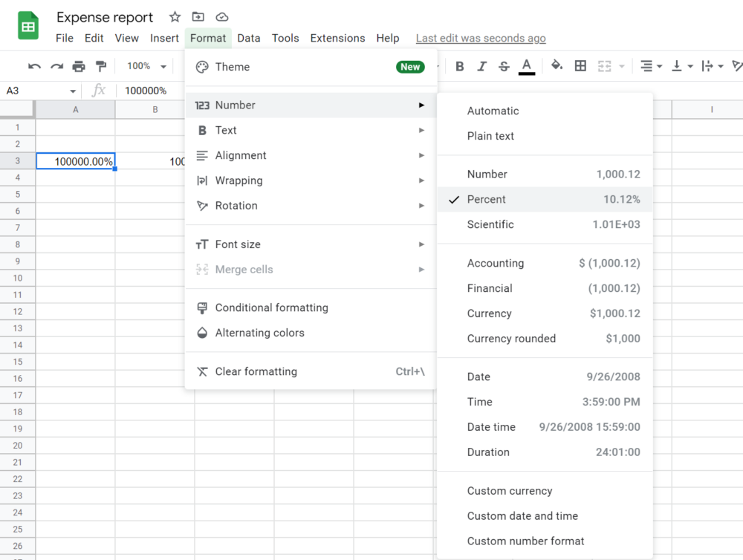Click Custom number format option
The width and height of the screenshot is (743, 560).
(x=525, y=541)
